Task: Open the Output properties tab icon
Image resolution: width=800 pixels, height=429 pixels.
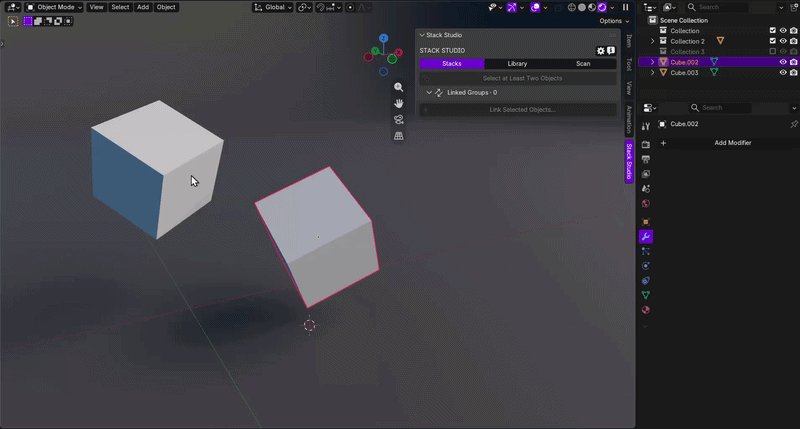Action: coord(645,159)
